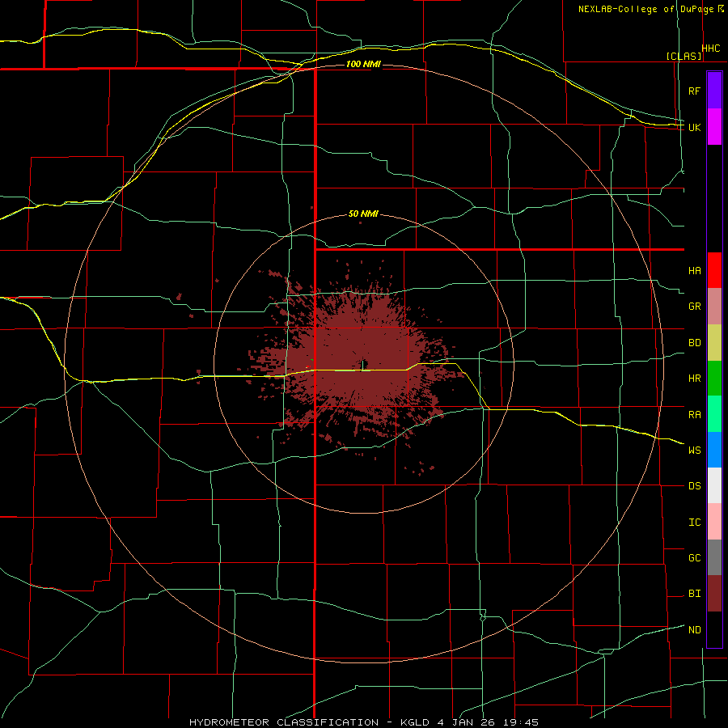Image resolution: width=728 pixels, height=728 pixels.
Task: Click the IC light pink swatch
Action: 714,522
